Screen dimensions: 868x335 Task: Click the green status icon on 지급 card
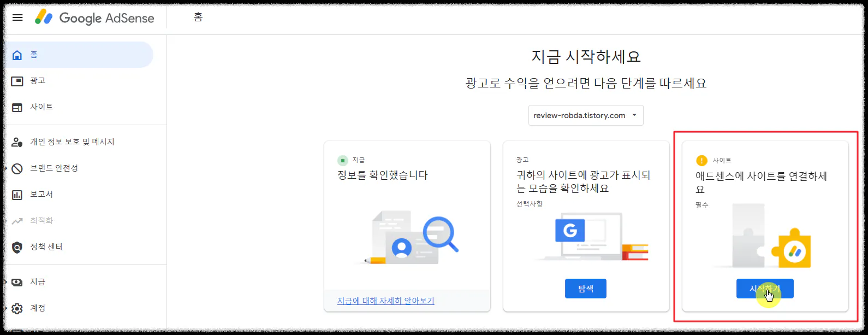click(x=343, y=160)
